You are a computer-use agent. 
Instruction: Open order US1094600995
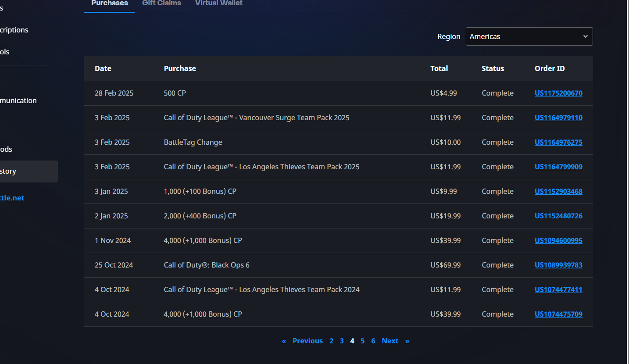(558, 240)
